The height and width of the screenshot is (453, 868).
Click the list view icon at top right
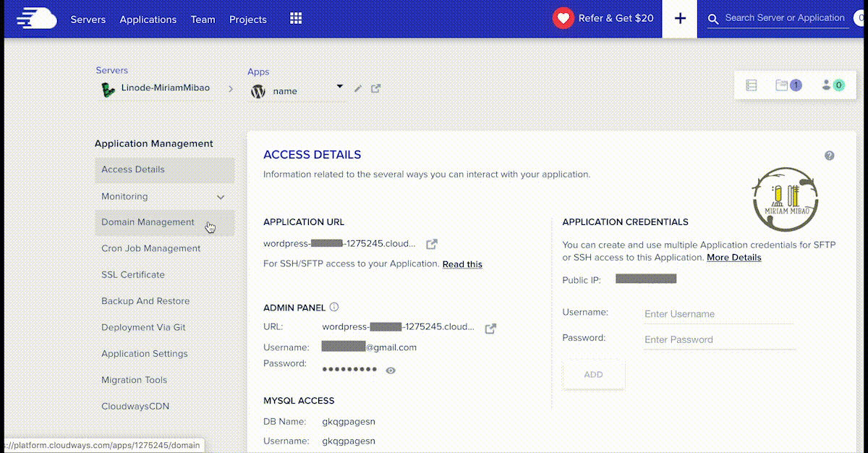pos(751,85)
